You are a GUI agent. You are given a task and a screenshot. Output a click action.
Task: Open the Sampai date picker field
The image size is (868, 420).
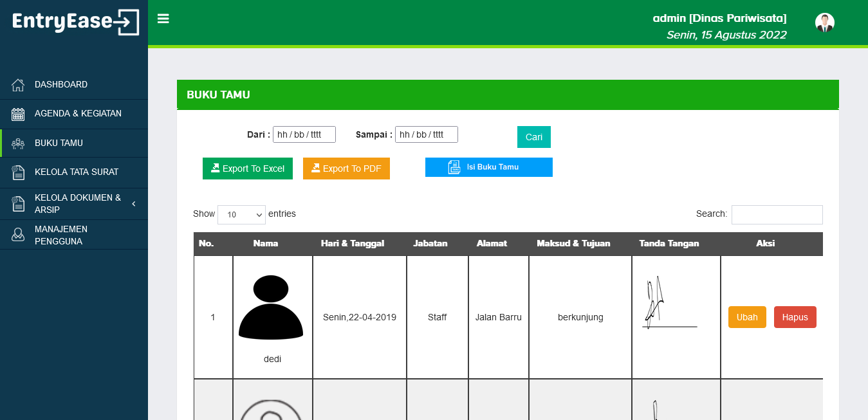(427, 134)
